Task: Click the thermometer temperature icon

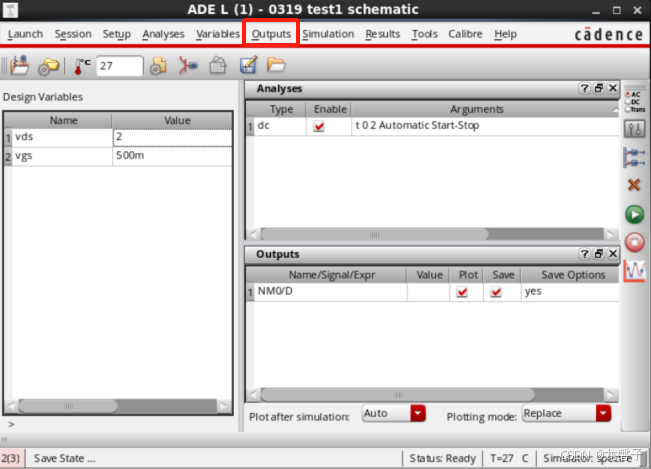Action: pos(82,66)
